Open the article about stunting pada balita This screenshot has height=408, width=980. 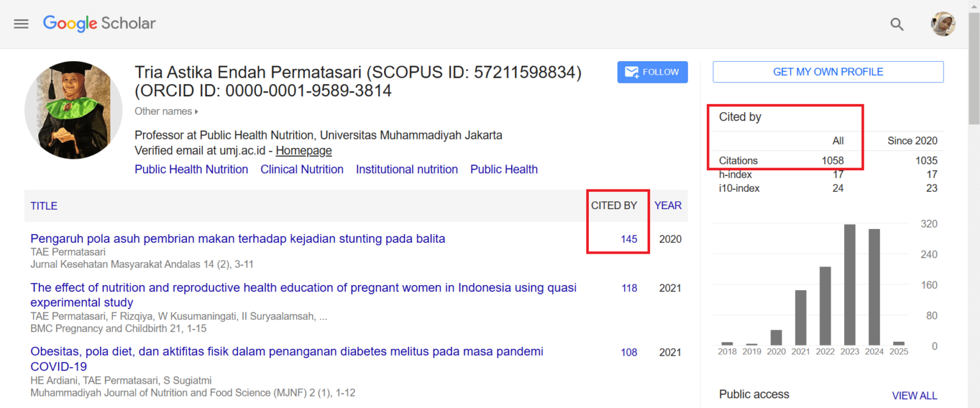click(x=237, y=238)
